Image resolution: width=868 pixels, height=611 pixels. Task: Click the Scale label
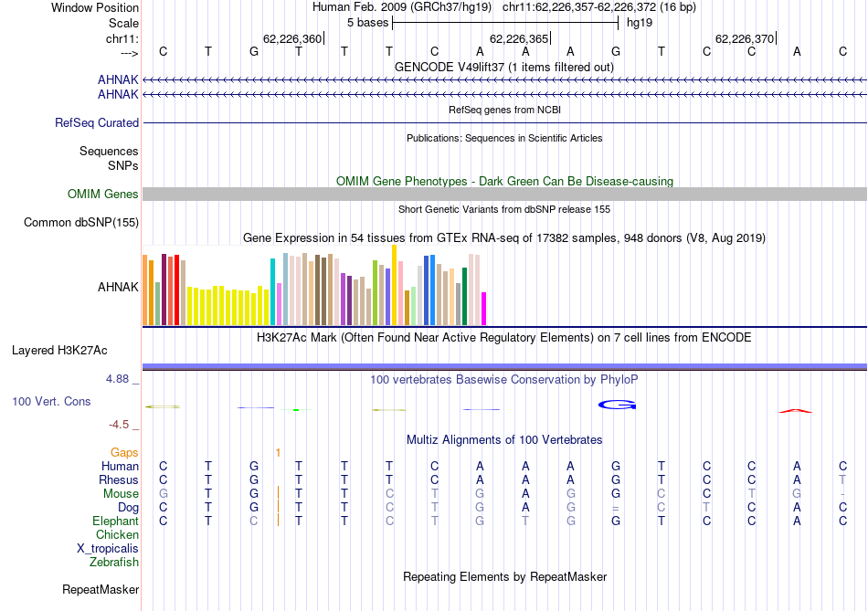tap(123, 23)
